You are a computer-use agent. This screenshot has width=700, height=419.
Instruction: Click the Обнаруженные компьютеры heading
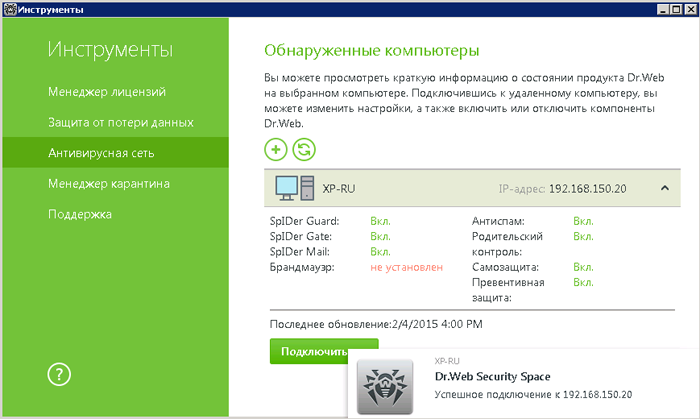(x=371, y=50)
